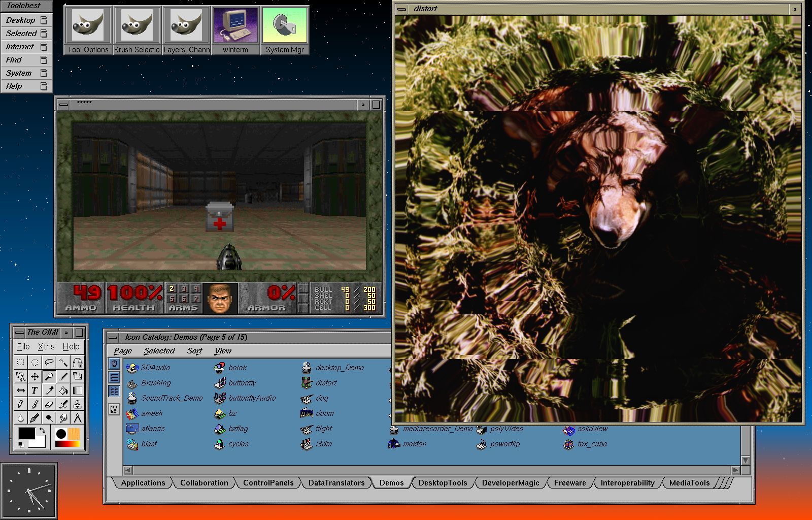Restore the minimized winterm terminal icon
Image resolution: width=812 pixels, height=520 pixels.
click(235, 30)
